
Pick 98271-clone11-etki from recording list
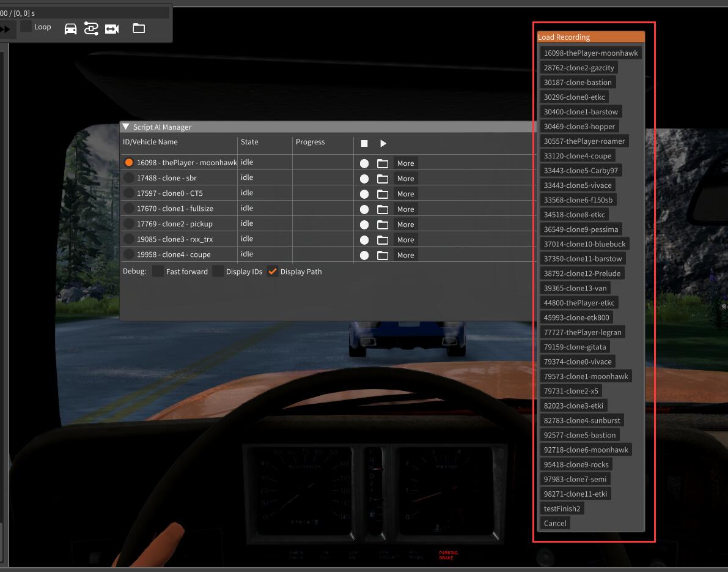pos(575,494)
